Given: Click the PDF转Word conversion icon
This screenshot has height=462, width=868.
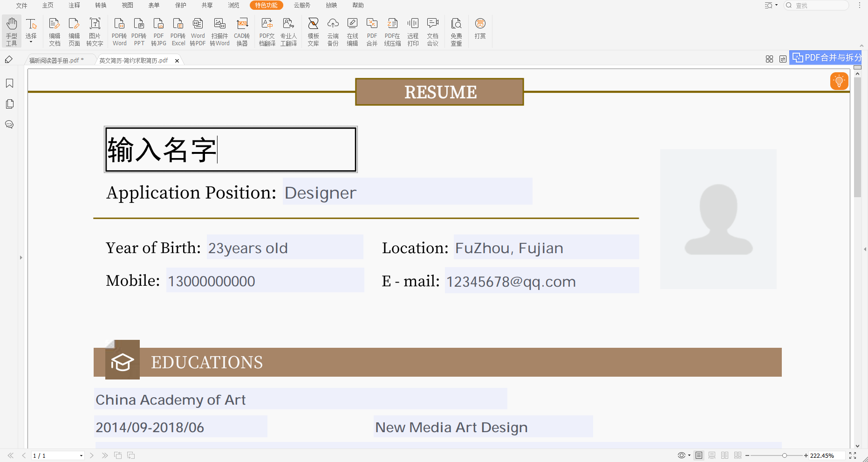Looking at the screenshot, I should (x=119, y=31).
